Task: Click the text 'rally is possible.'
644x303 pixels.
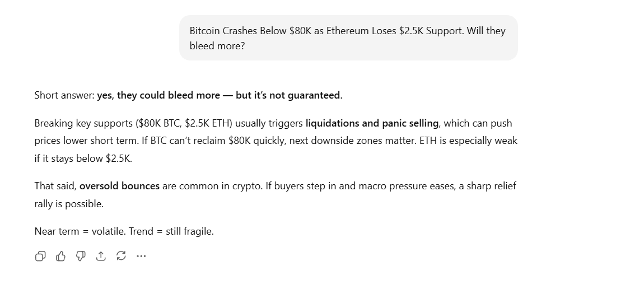Action: (x=69, y=204)
